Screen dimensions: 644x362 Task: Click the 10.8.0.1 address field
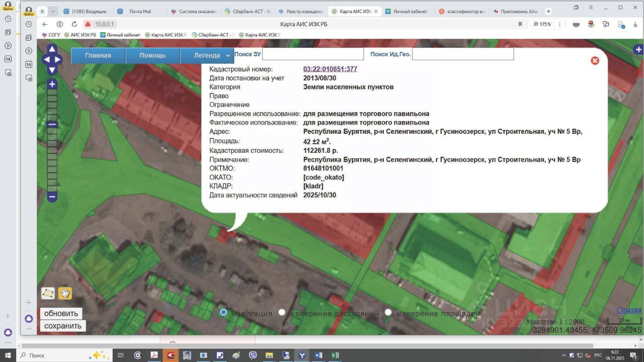click(x=105, y=24)
